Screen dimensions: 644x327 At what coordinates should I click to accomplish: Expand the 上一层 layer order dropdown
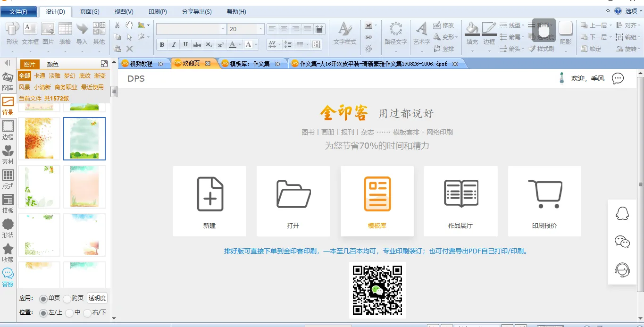tap(611, 25)
